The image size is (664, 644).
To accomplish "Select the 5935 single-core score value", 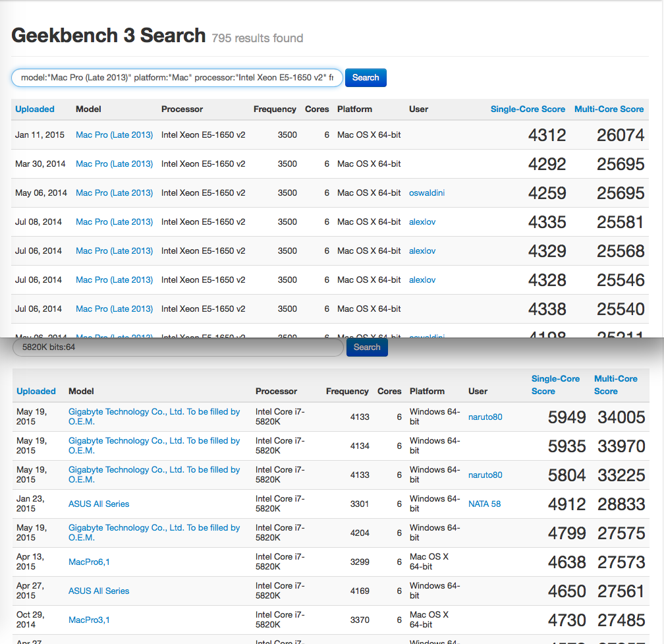I will pyautogui.click(x=567, y=446).
